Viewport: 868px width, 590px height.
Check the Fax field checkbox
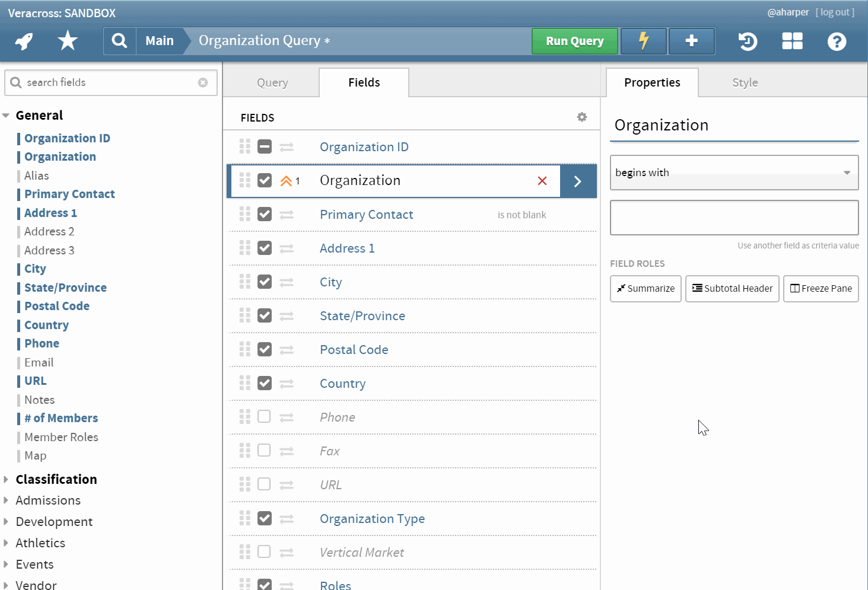click(265, 451)
